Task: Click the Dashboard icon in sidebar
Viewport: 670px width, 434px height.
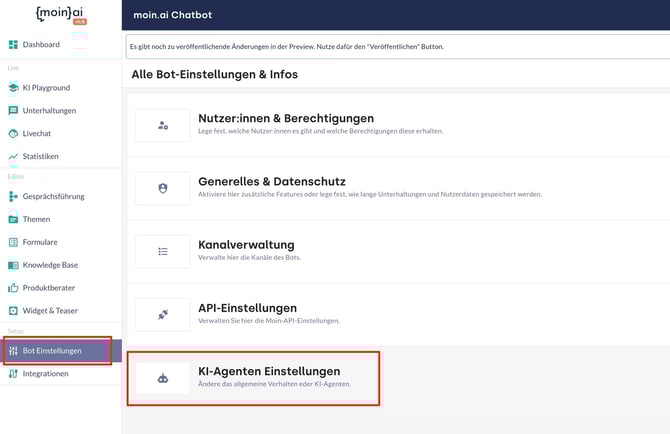Action: [x=13, y=45]
